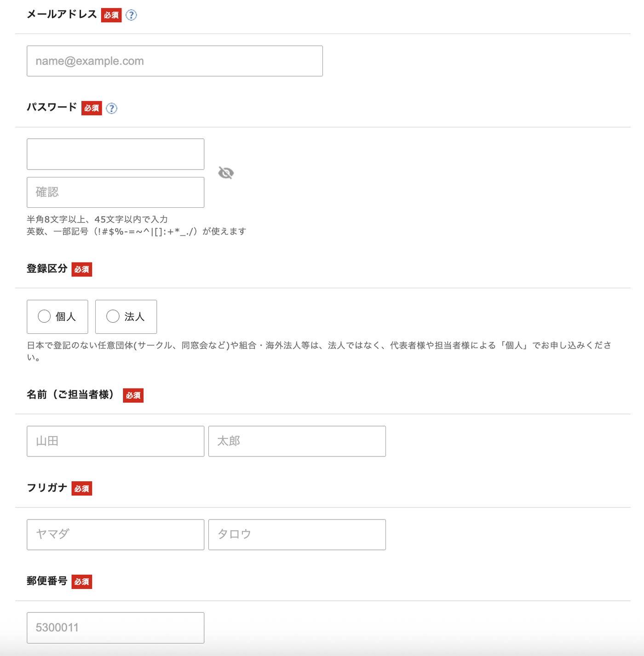The image size is (644, 656).
Task: Focus the 確認 password confirmation field
Action: [x=115, y=192]
